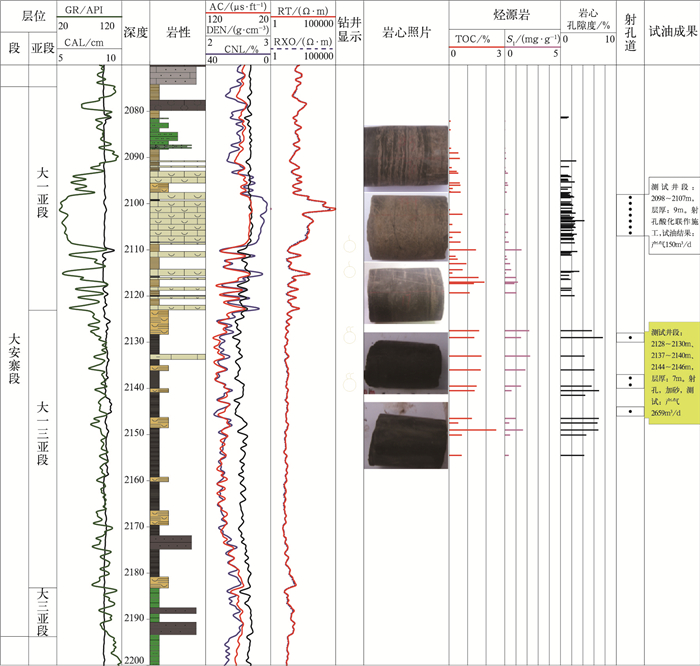Click the CAL/cm curve header
The width and height of the screenshot is (700, 666).
(85, 42)
